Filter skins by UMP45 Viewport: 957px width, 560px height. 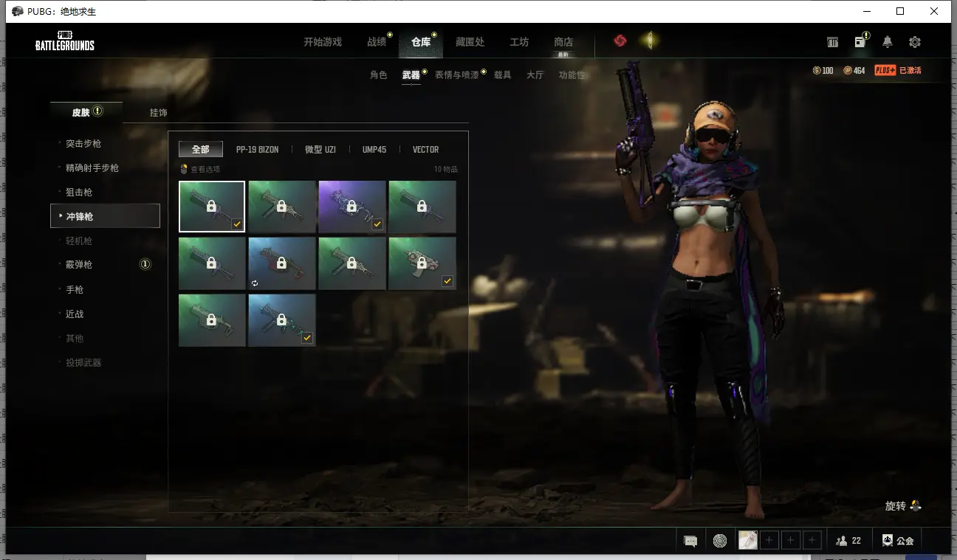click(x=374, y=150)
